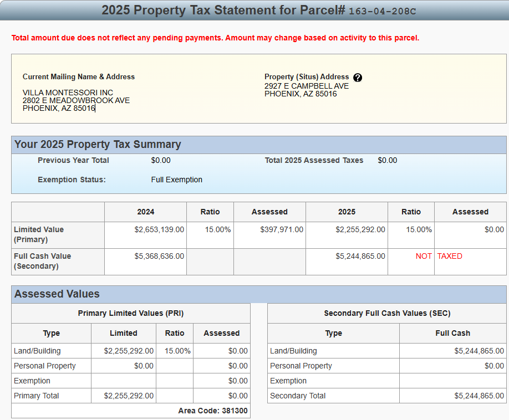Select the VILLA MONTESSORI INC mailing name
This screenshot has height=420, width=509.
[68, 93]
